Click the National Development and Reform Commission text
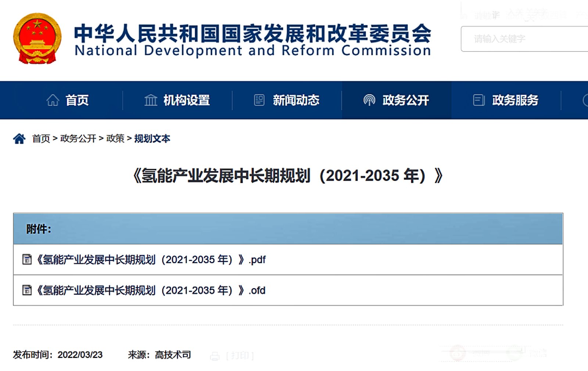588x371 pixels. 252,50
